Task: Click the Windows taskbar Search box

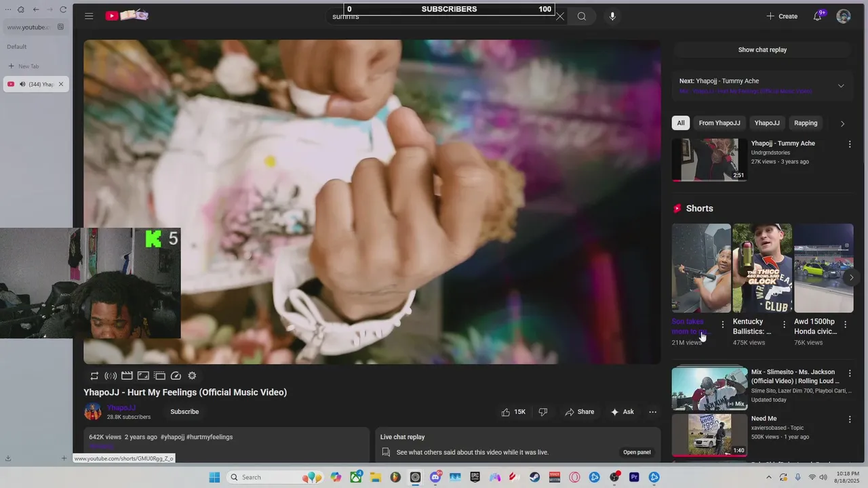Action: [x=275, y=477]
